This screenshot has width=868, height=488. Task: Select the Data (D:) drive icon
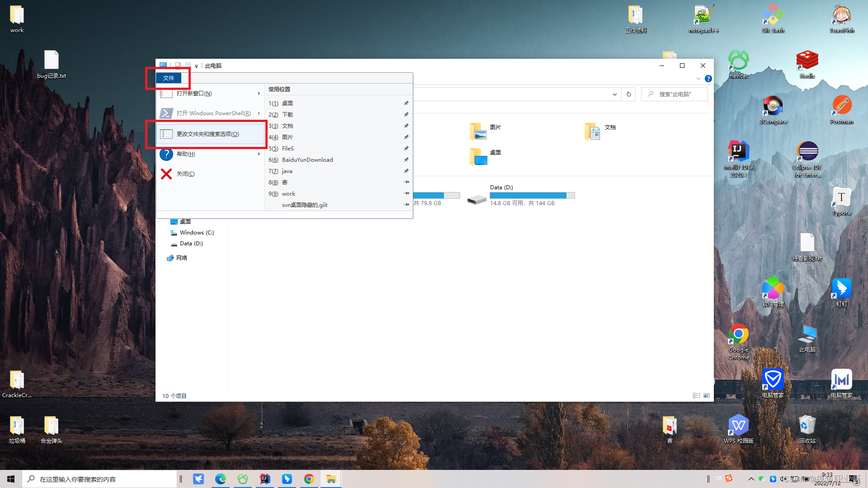[x=476, y=199]
